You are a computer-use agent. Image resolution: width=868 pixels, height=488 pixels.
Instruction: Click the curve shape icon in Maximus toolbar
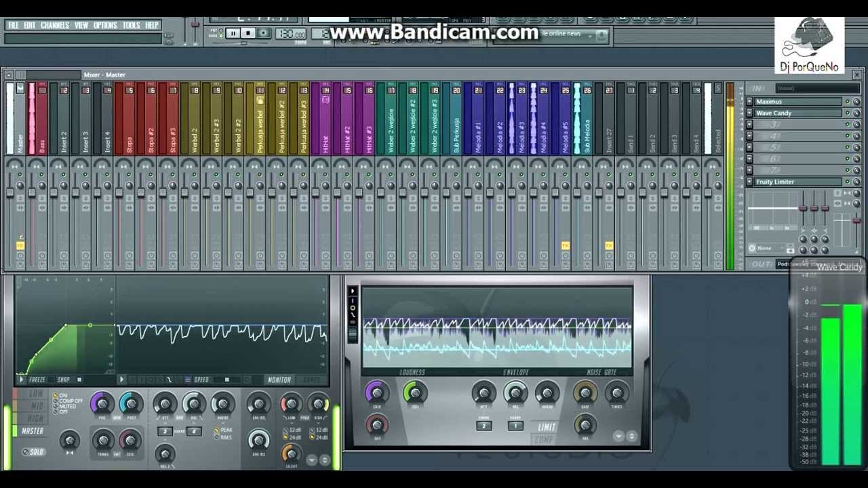tap(170, 380)
